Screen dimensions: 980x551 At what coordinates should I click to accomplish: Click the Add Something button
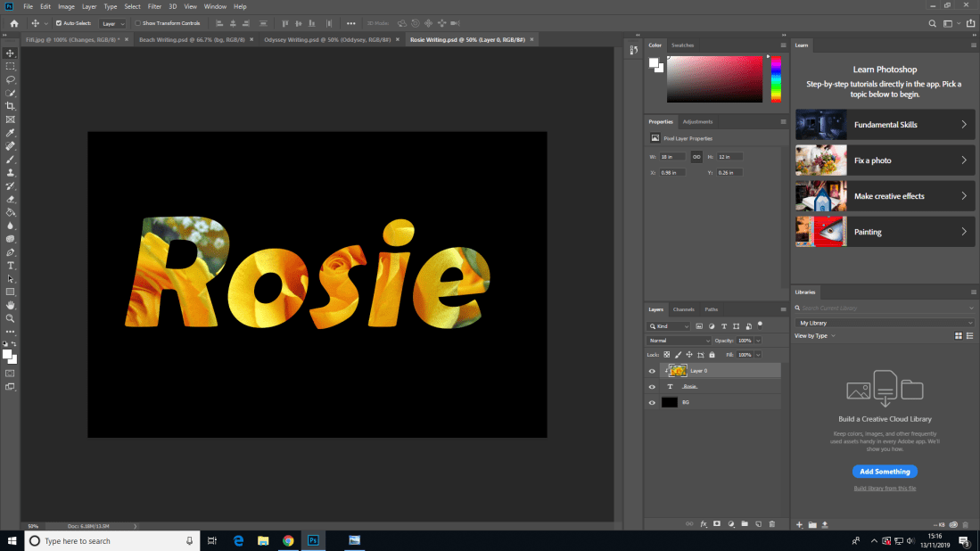(885, 472)
